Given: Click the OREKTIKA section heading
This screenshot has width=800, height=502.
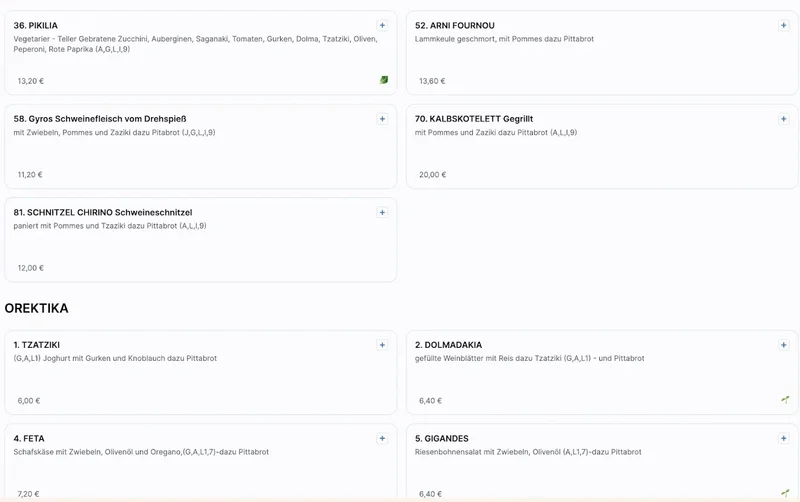Looking at the screenshot, I should click(36, 308).
